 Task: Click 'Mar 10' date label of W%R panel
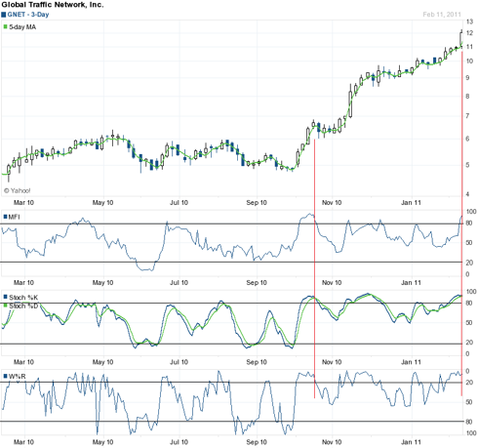coord(23,442)
